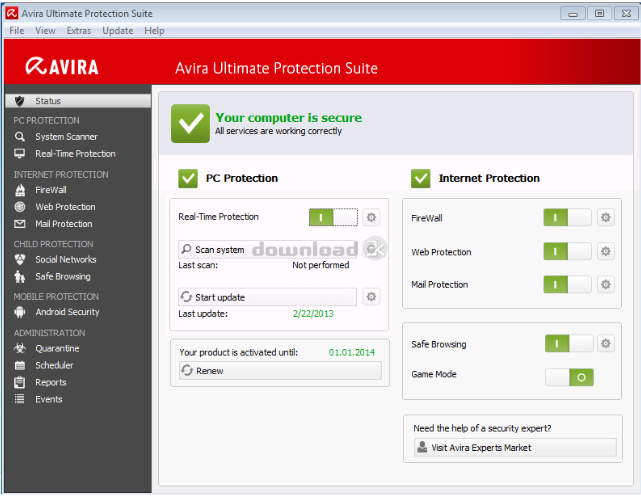Select the Web Protection globe icon
The image size is (641, 497).
pos(19,207)
